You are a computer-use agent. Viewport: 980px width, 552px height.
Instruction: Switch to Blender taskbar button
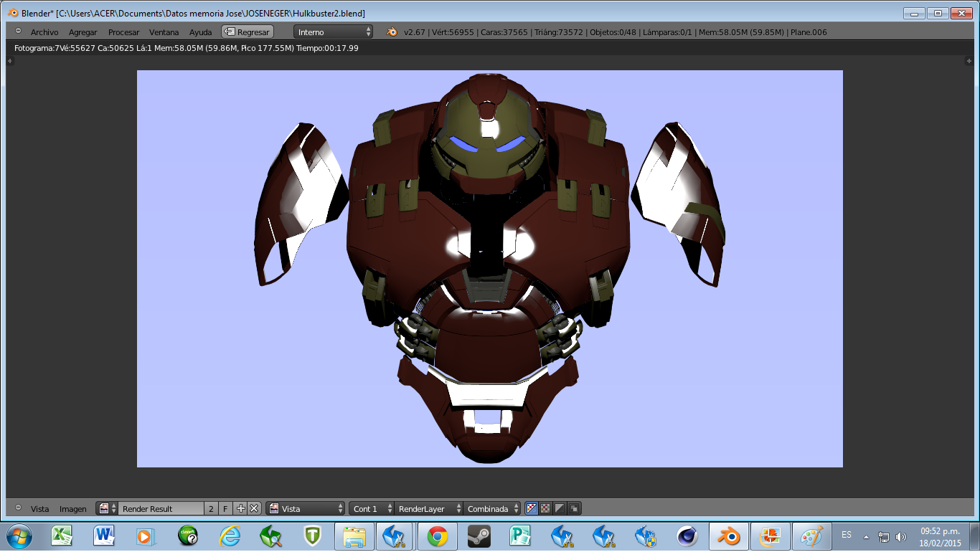[729, 536]
